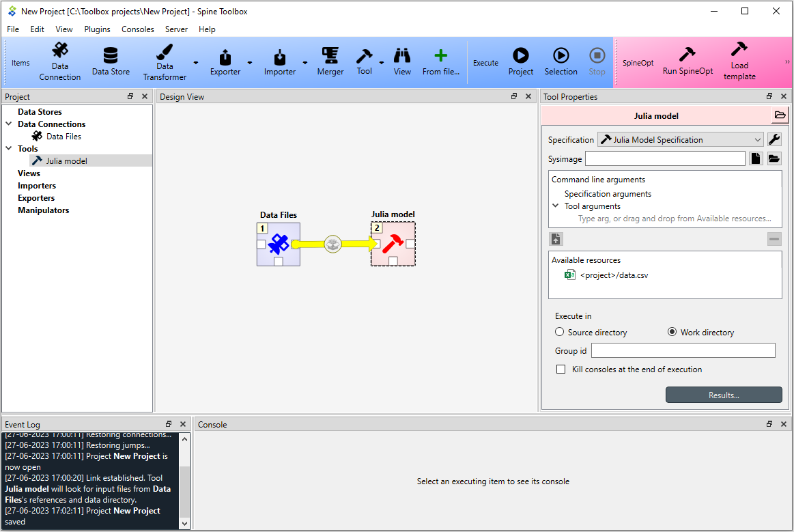Add a Data Connection item from toolbar
794x532 pixels.
[60, 62]
